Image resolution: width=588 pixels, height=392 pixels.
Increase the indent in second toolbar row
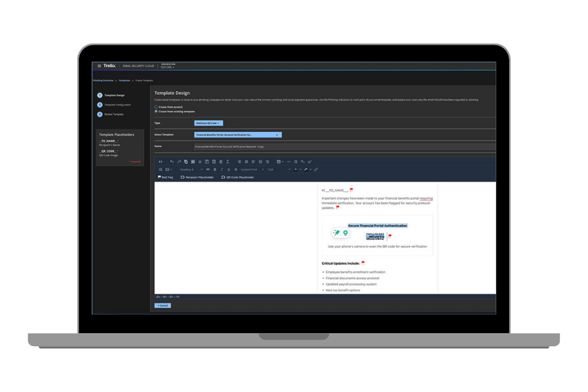point(161,169)
